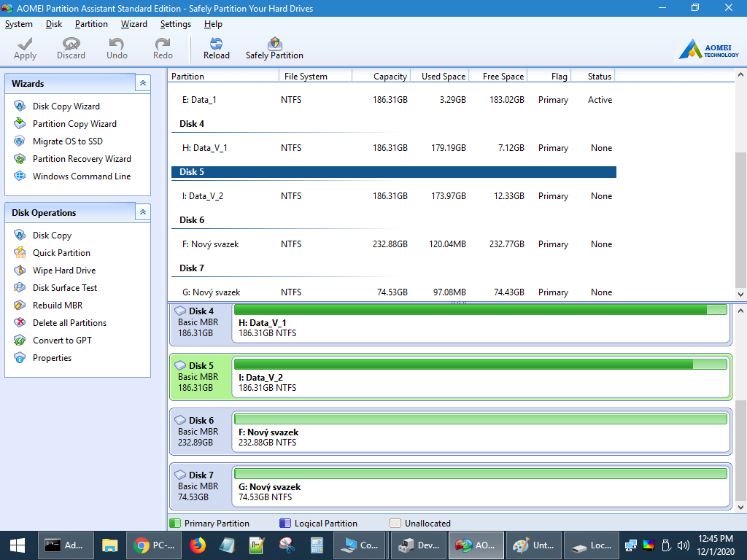Choose Rebuild MBR in Disk Operations
Viewport: 747px width, 560px height.
(x=57, y=306)
